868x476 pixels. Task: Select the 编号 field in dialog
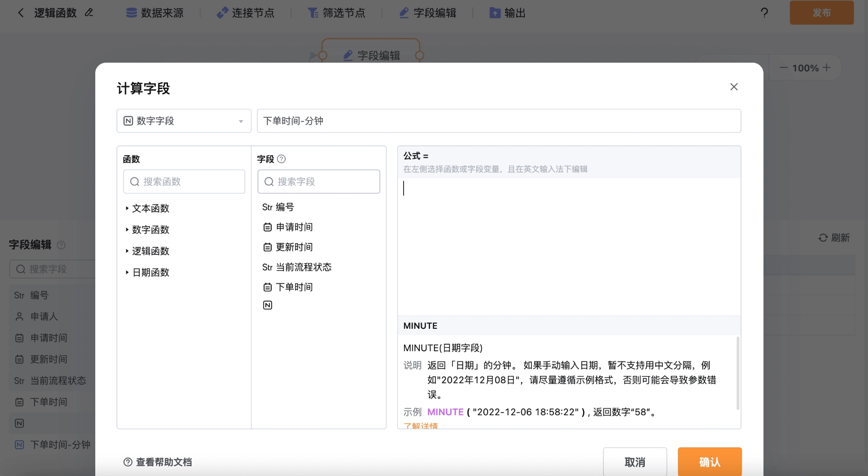pyautogui.click(x=278, y=207)
